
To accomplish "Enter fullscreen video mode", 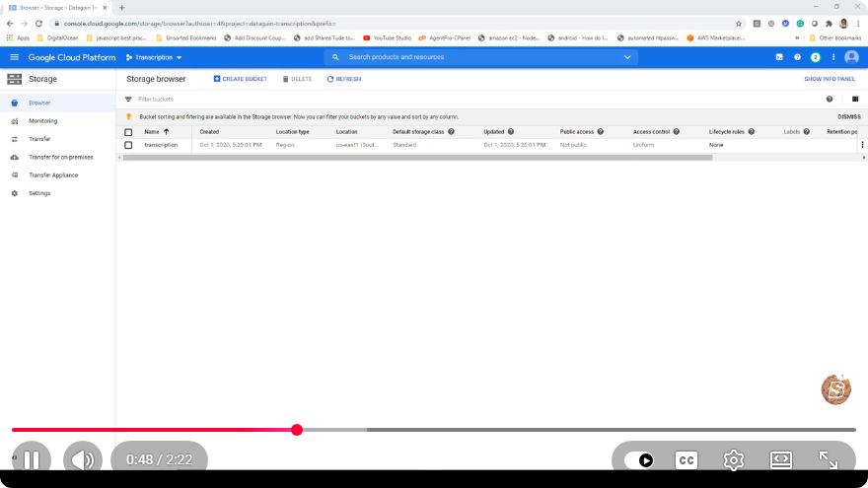I will 829,459.
